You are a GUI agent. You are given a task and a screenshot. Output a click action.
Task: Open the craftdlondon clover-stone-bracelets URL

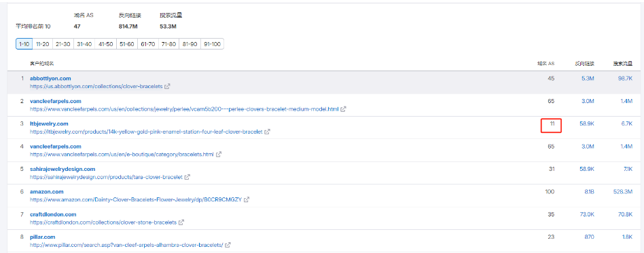coord(103,222)
